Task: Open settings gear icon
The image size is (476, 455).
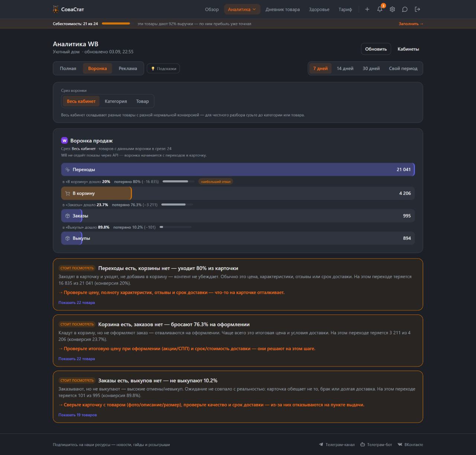Action: 392,9
